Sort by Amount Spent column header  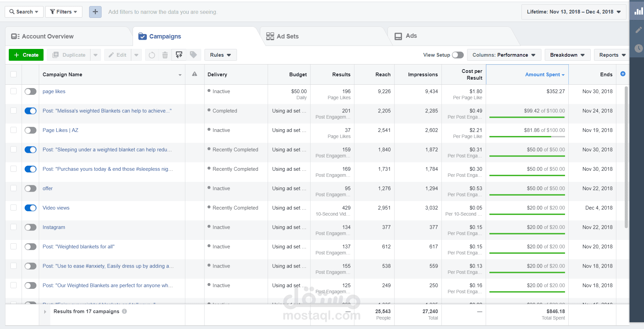pos(527,75)
